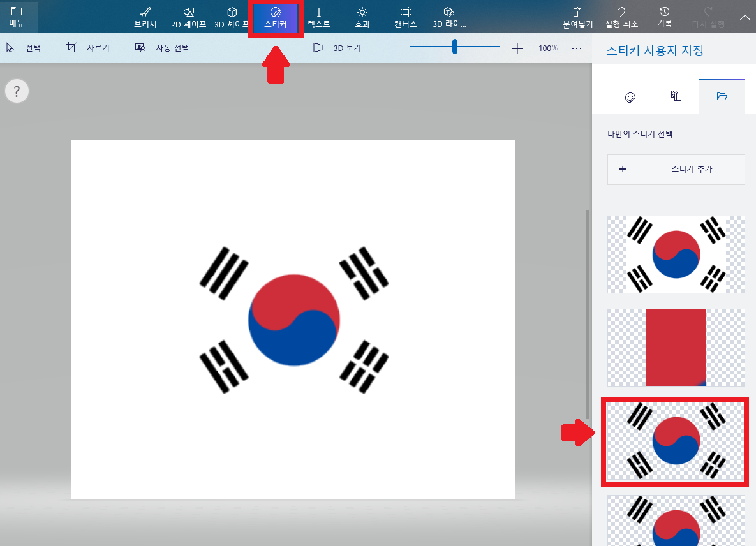The width and height of the screenshot is (756, 546).
Task: Click the 다시 실행 redo button
Action: point(708,17)
